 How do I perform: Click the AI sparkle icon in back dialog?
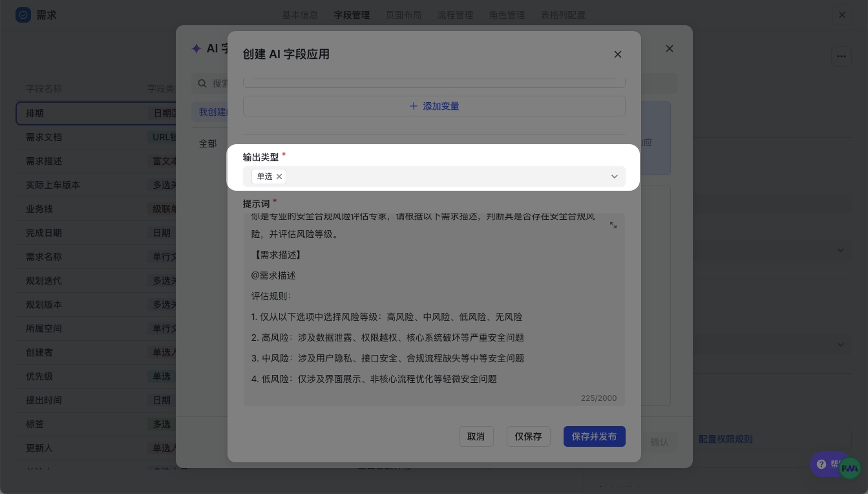pos(196,48)
